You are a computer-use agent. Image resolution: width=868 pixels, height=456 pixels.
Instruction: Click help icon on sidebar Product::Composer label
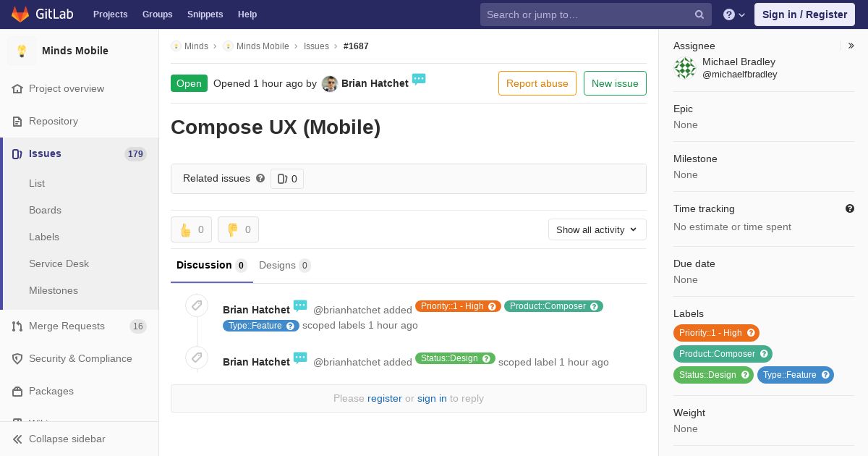coord(765,354)
